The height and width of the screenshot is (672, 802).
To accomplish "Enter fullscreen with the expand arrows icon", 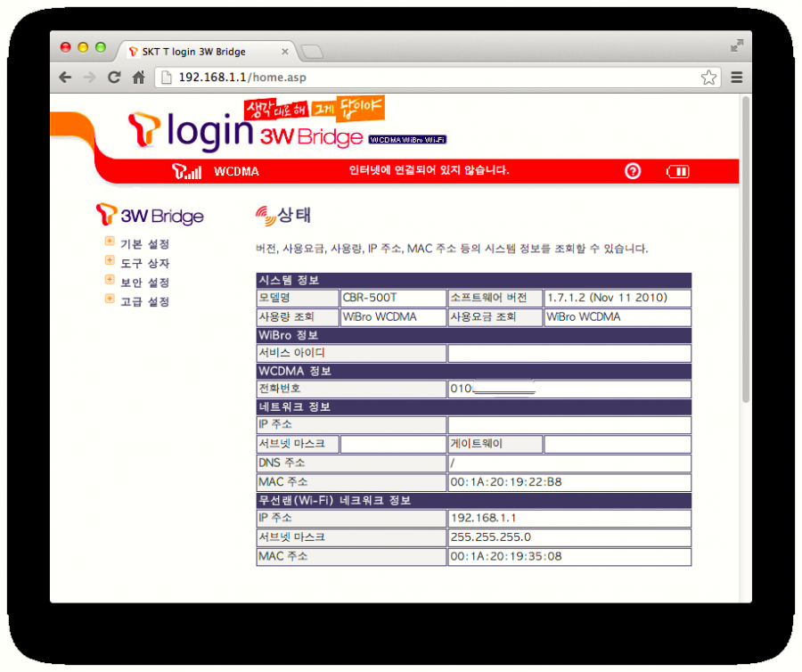I will [x=737, y=45].
